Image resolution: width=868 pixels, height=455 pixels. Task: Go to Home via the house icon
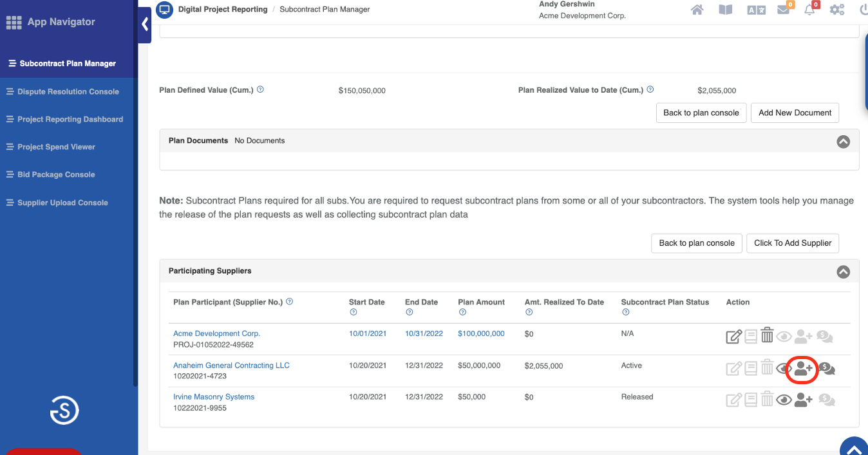[x=697, y=10]
